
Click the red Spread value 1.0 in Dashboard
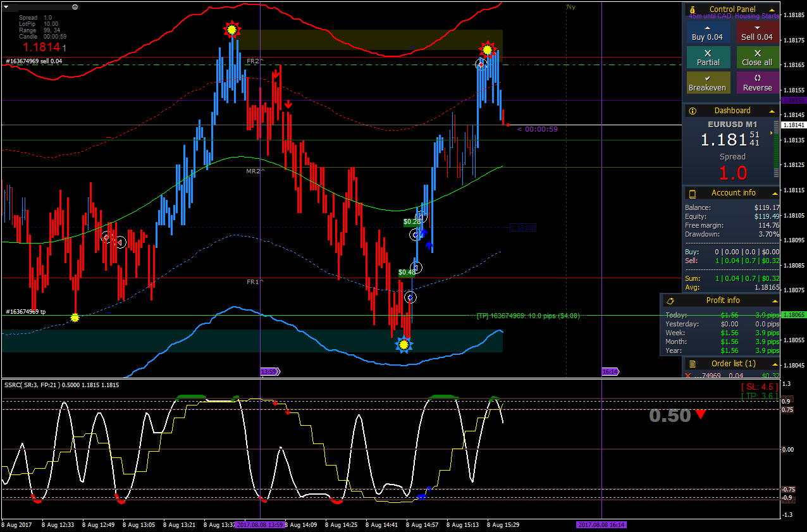(733, 172)
